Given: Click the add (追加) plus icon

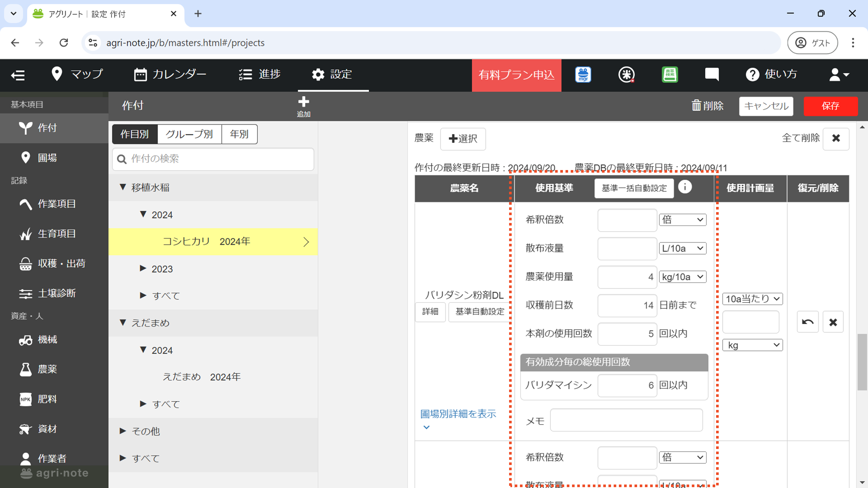Looking at the screenshot, I should tap(303, 102).
